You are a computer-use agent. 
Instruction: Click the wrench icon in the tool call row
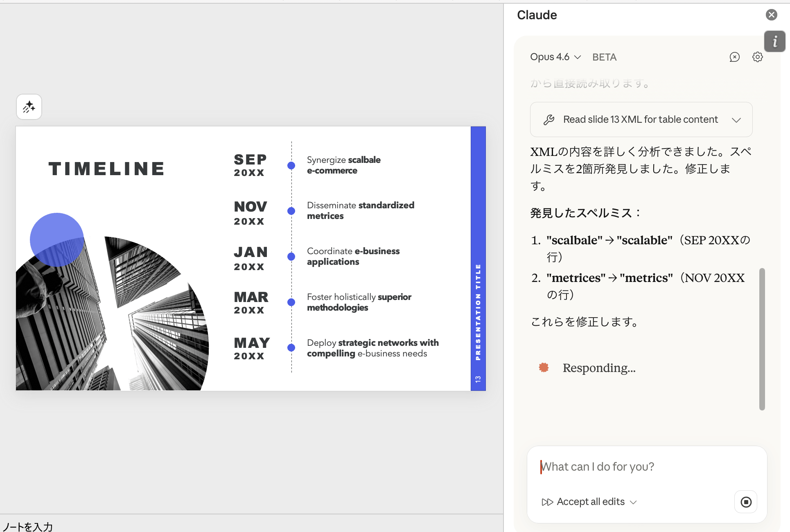point(549,119)
